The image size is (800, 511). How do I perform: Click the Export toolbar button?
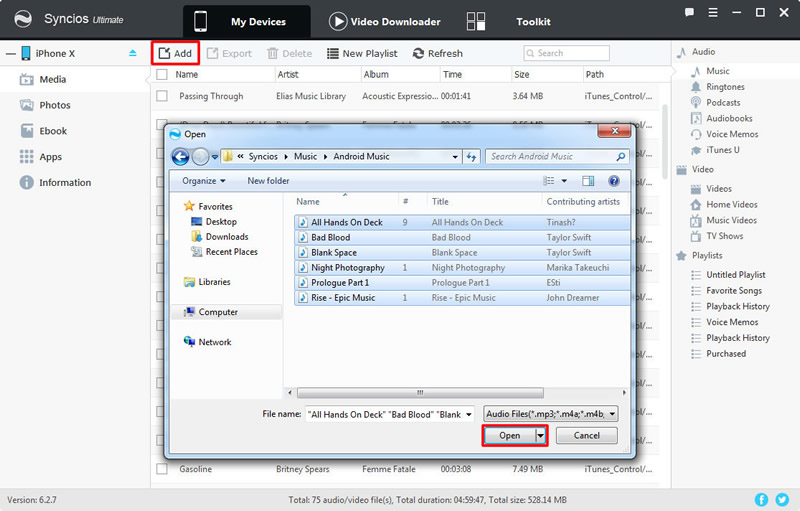tap(229, 53)
